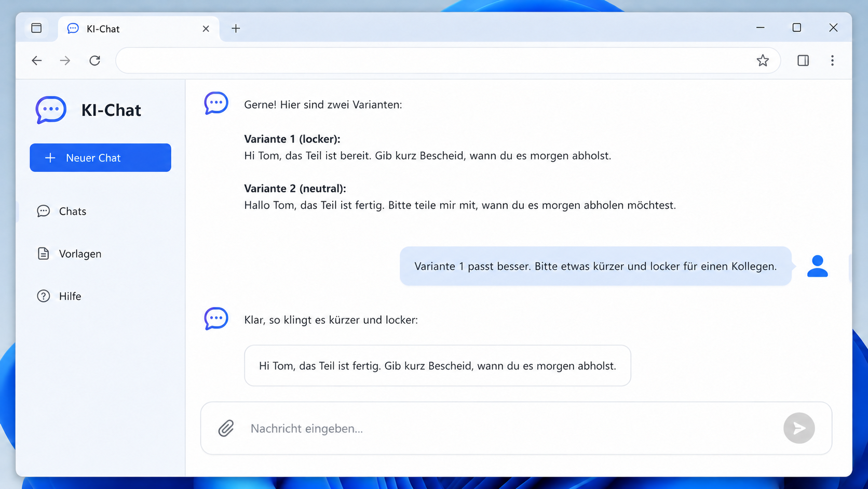Viewport: 868px width, 489px height.
Task: Click the browser back arrow
Action: pyautogui.click(x=36, y=60)
